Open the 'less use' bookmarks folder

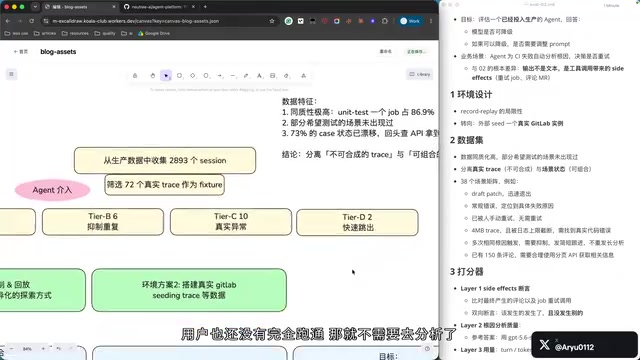click(16, 33)
